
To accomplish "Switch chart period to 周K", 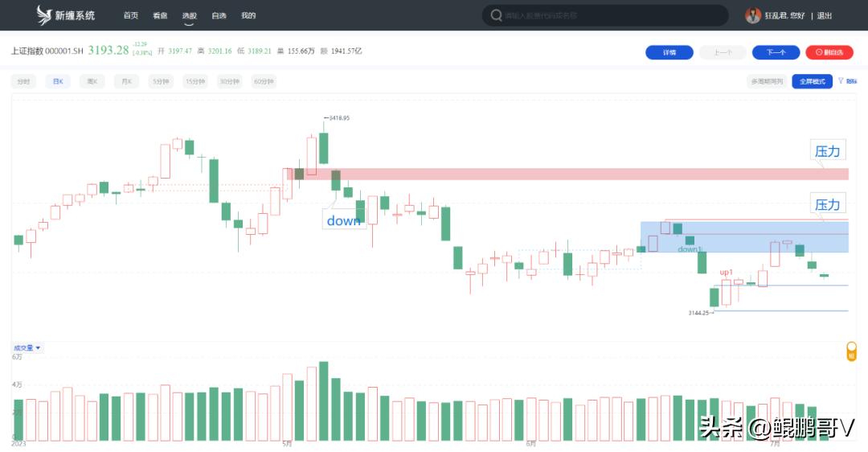I will [x=92, y=81].
